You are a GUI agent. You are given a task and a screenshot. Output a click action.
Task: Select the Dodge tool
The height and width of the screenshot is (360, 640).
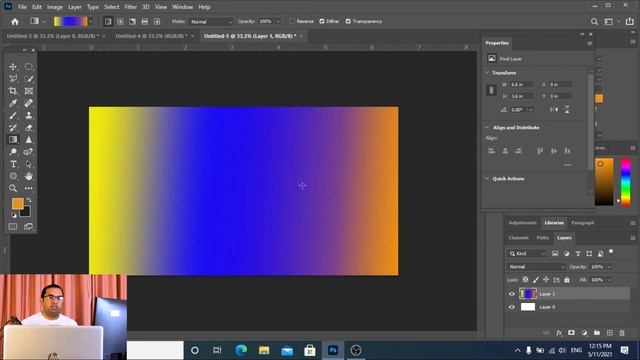point(13,152)
